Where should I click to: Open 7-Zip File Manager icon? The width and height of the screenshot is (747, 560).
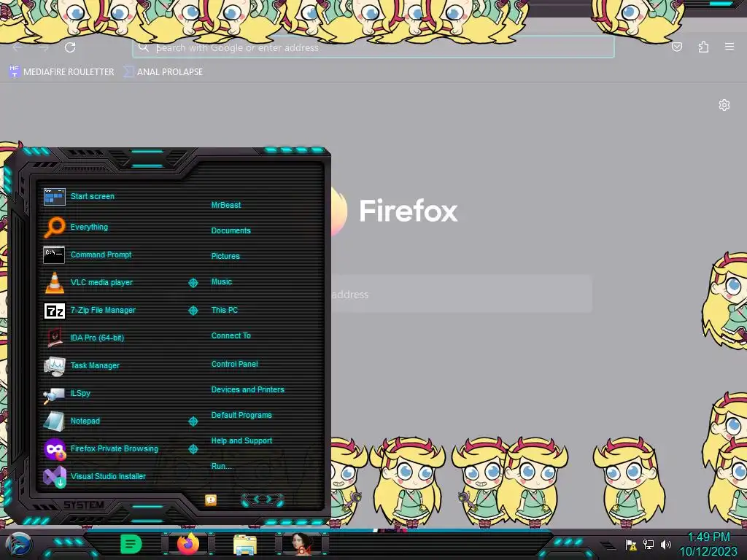[x=54, y=311]
